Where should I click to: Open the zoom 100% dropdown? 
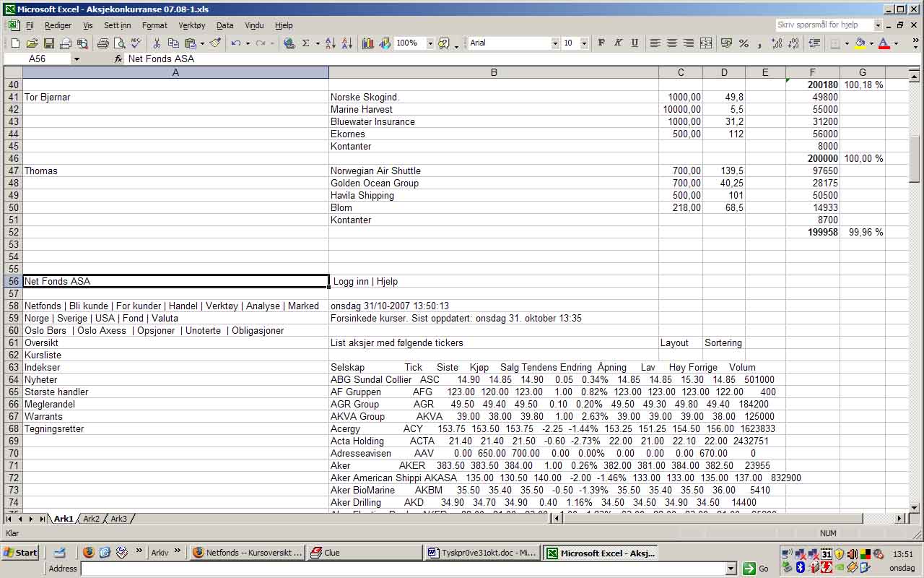[x=430, y=43]
